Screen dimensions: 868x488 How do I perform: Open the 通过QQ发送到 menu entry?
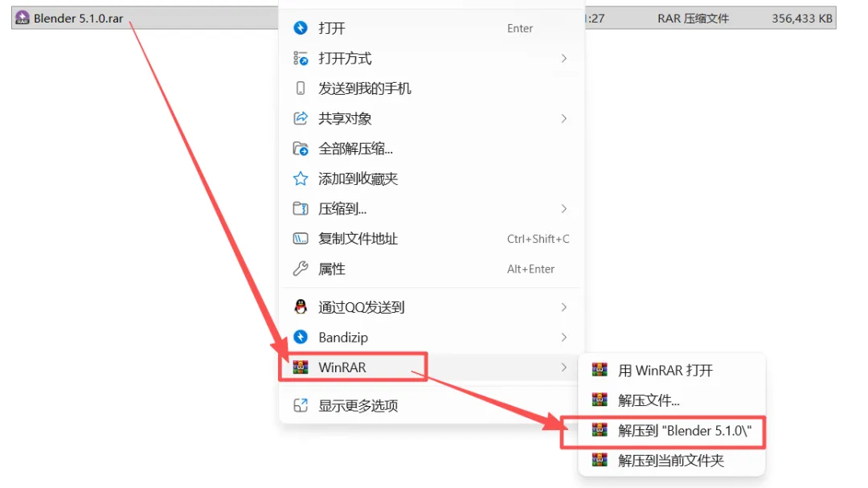pyautogui.click(x=432, y=307)
